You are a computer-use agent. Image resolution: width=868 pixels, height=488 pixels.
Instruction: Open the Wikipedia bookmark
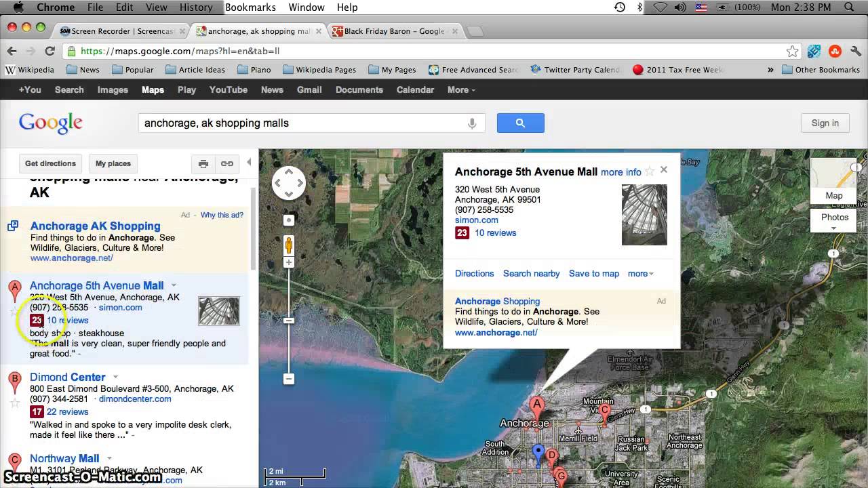(x=30, y=70)
